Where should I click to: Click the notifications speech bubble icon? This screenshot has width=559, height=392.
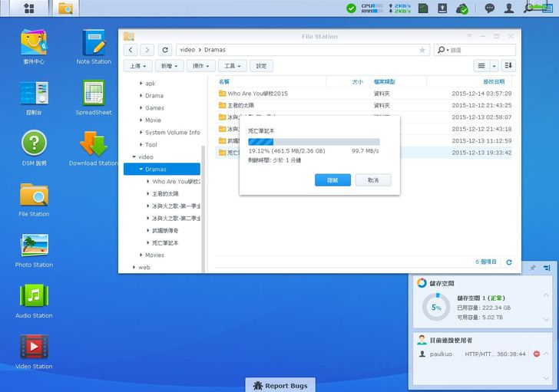(490, 8)
